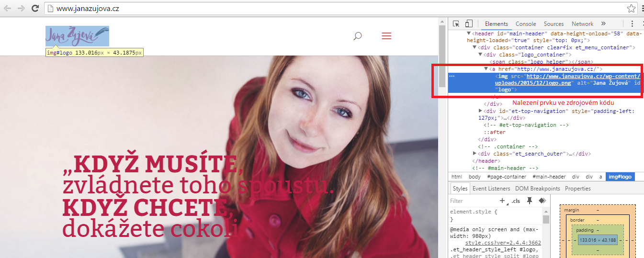Select html in the breadcrumb bar
Screen dimensions: 644x258
tap(457, 177)
